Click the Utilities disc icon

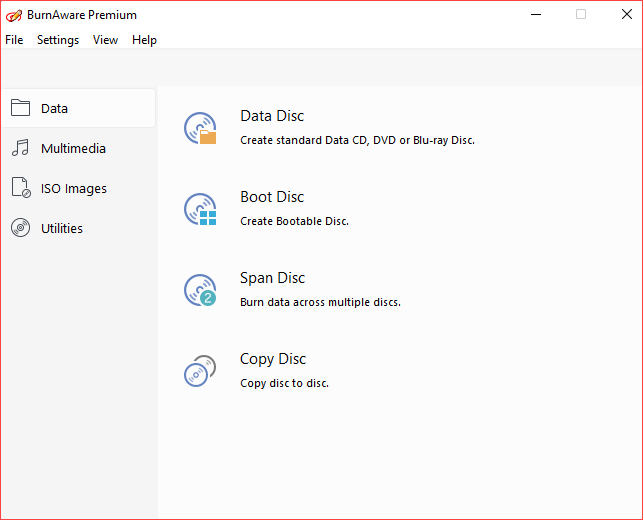21,228
